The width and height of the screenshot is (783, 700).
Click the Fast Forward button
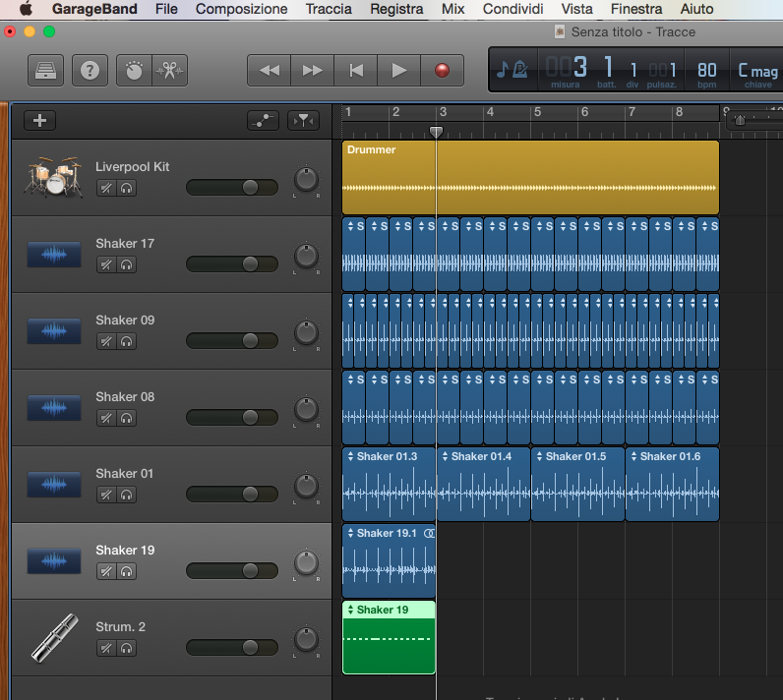pos(312,71)
